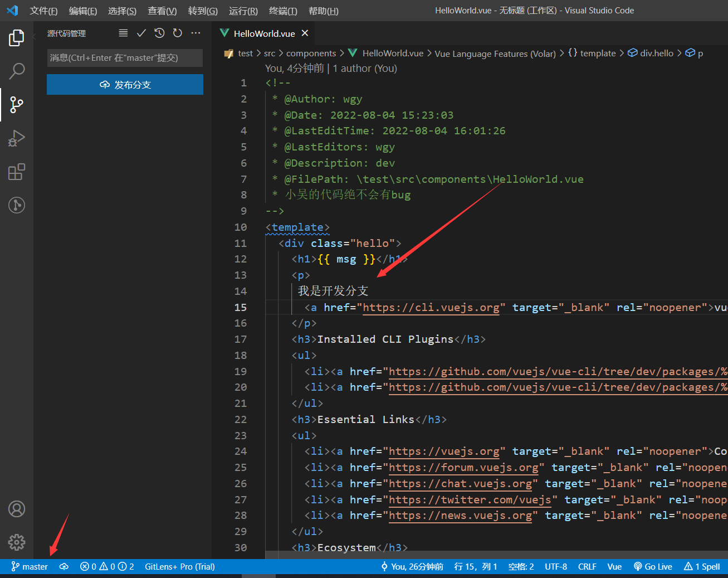This screenshot has height=578, width=728.
Task: Click the twitter.com/vuejs link on line 27
Action: click(x=470, y=500)
